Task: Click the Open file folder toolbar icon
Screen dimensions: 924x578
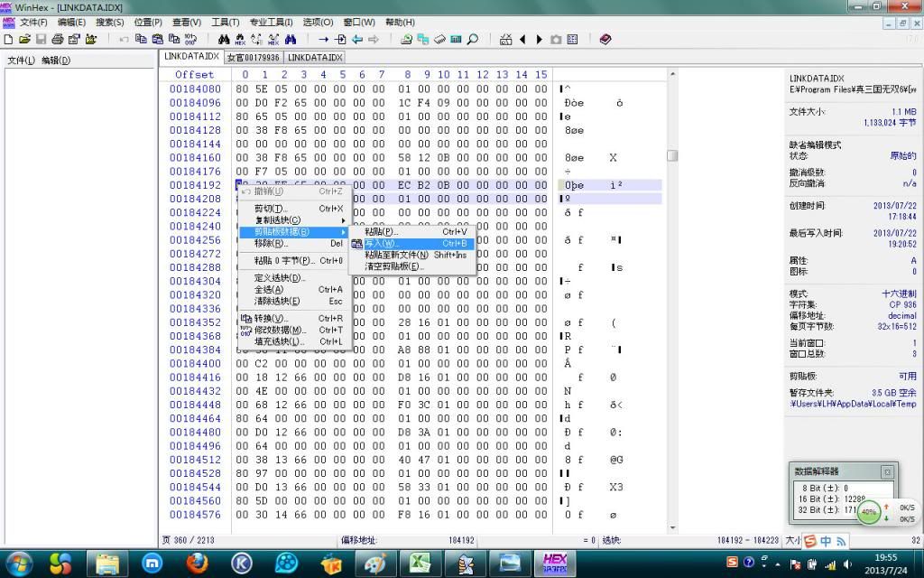Action: point(24,40)
